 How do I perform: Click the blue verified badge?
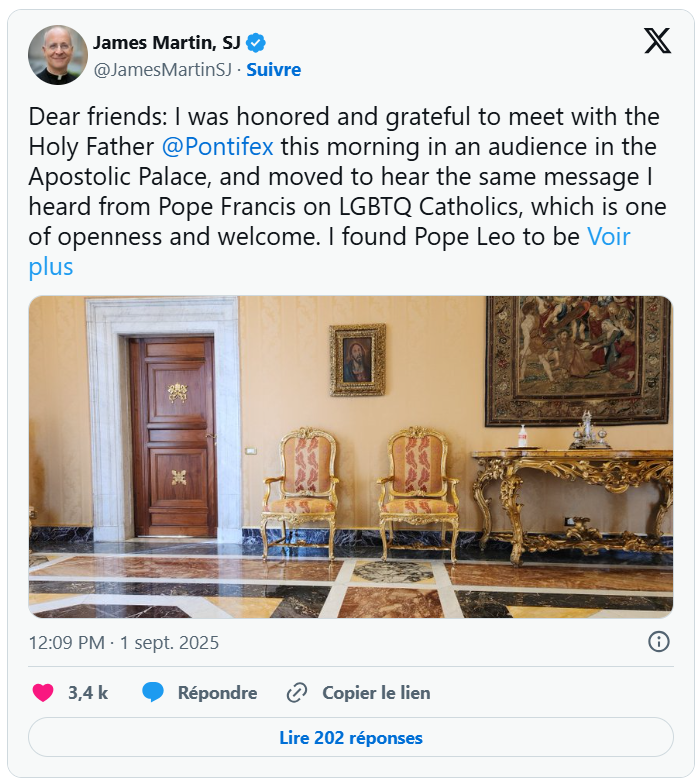pos(257,42)
